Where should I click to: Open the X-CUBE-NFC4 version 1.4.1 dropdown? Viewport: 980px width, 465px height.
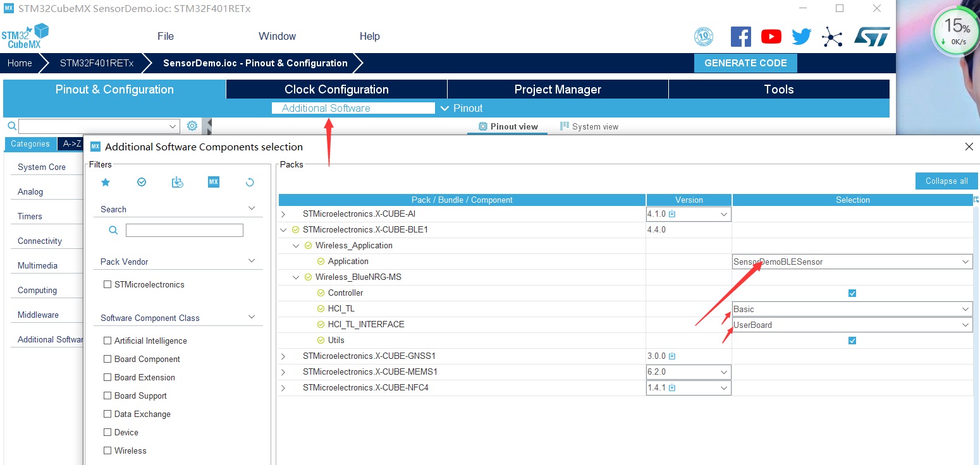pos(689,388)
